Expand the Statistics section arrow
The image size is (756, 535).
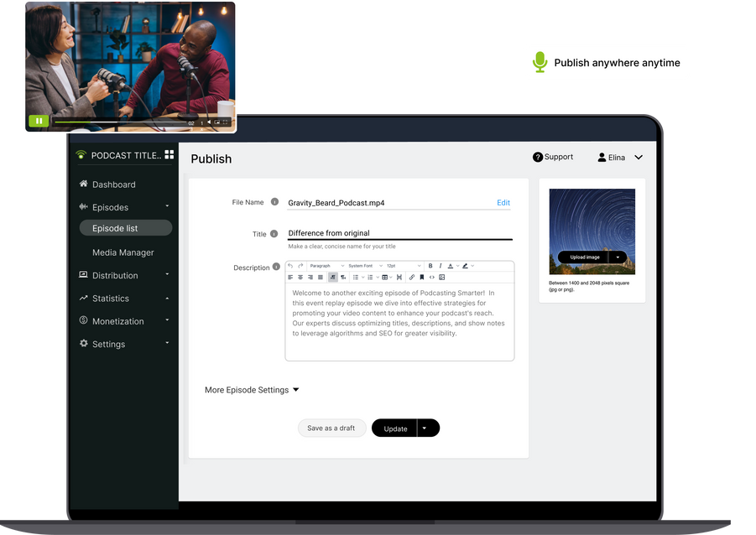point(167,299)
